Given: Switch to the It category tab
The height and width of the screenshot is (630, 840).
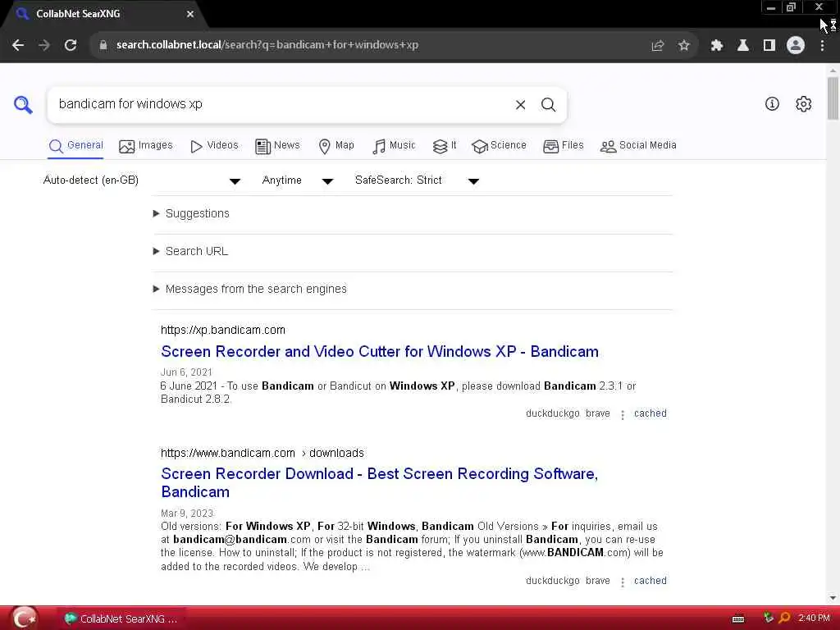Looking at the screenshot, I should pos(445,146).
